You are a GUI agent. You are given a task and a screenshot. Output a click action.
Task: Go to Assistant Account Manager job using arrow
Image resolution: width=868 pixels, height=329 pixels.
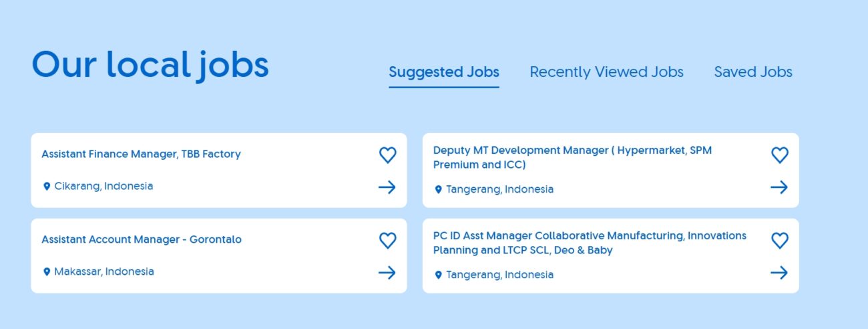[x=387, y=273]
